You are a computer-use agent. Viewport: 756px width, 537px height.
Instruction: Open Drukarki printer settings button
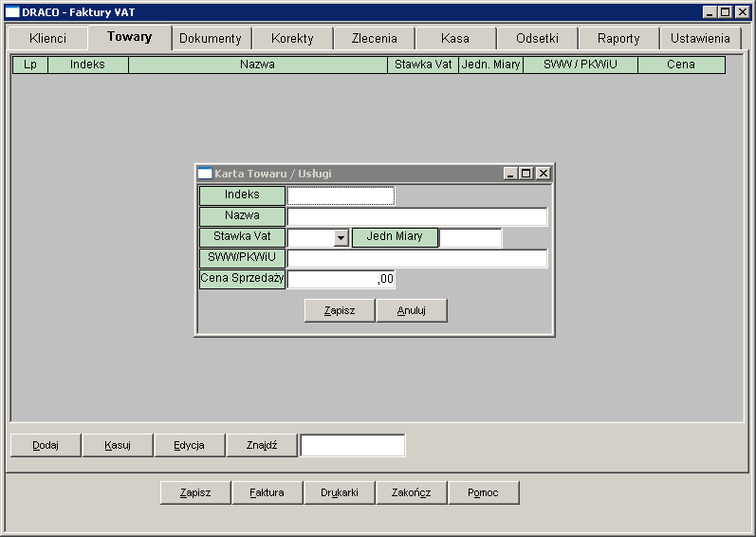point(340,492)
